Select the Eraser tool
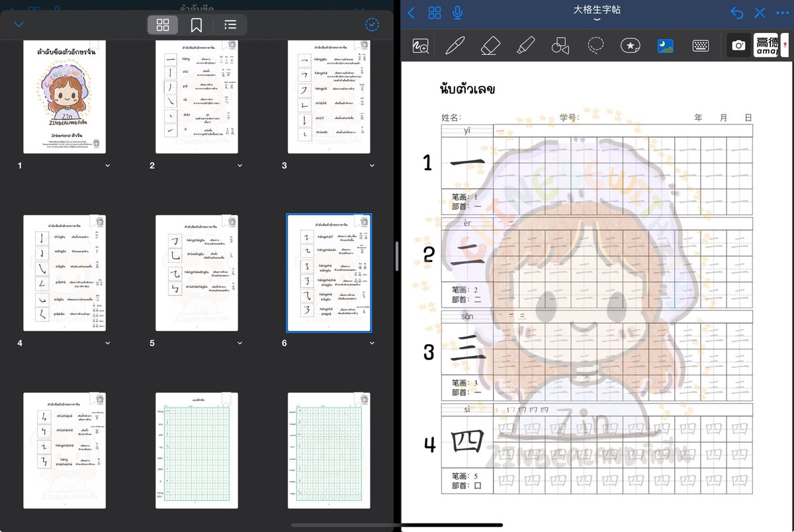The width and height of the screenshot is (794, 532). (490, 45)
